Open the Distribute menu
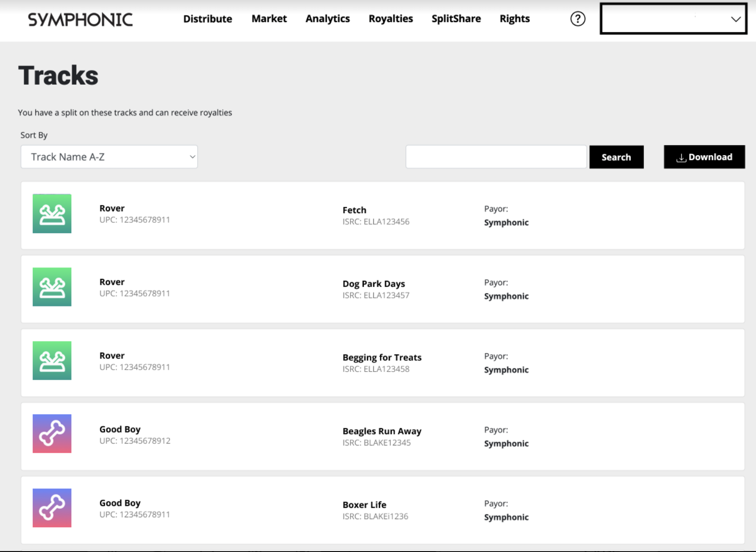 (208, 19)
